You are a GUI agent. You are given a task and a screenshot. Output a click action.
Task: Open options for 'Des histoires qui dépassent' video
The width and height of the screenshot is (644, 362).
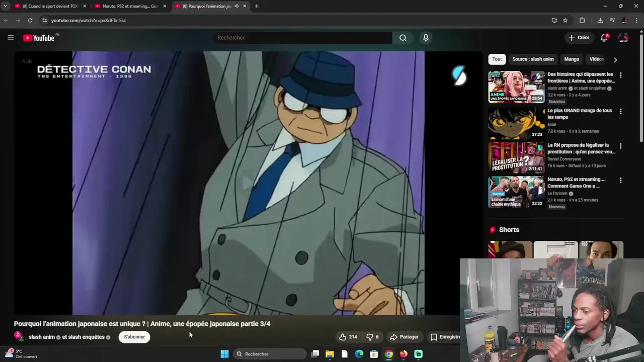pyautogui.click(x=620, y=75)
